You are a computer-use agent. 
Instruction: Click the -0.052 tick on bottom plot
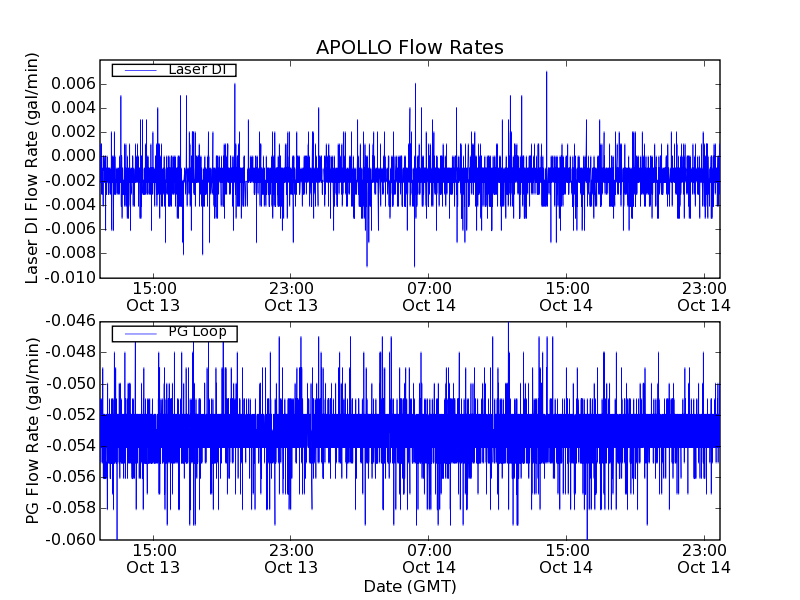coord(70,415)
